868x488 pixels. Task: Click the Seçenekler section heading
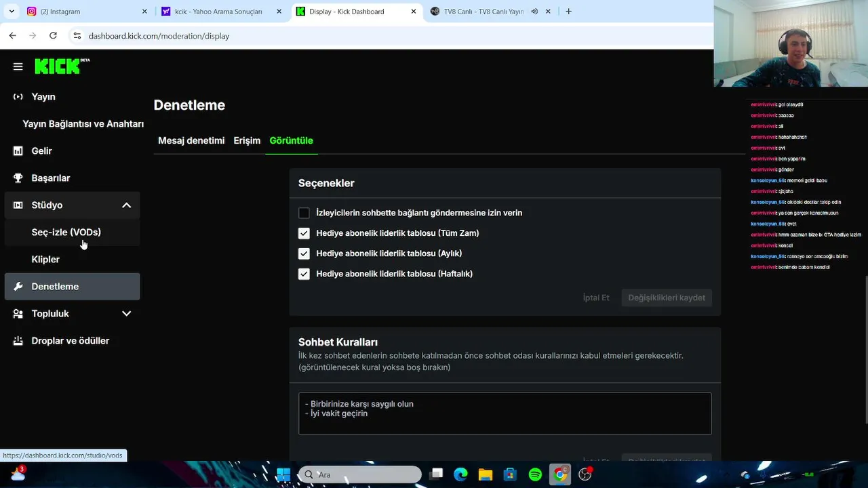coord(326,183)
